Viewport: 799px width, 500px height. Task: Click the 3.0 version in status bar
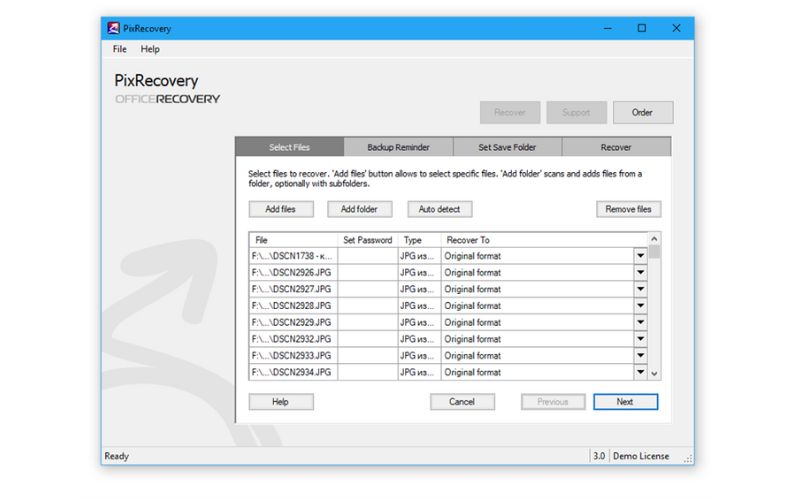[x=599, y=456]
